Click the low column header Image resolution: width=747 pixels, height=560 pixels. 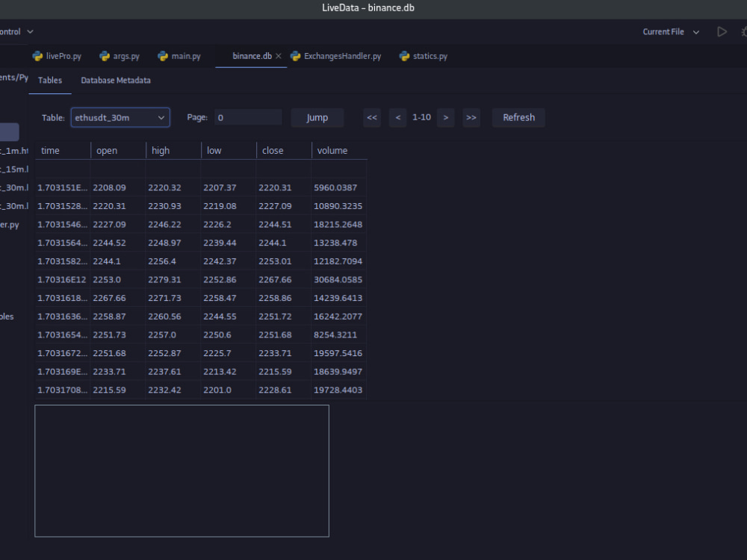click(x=229, y=151)
